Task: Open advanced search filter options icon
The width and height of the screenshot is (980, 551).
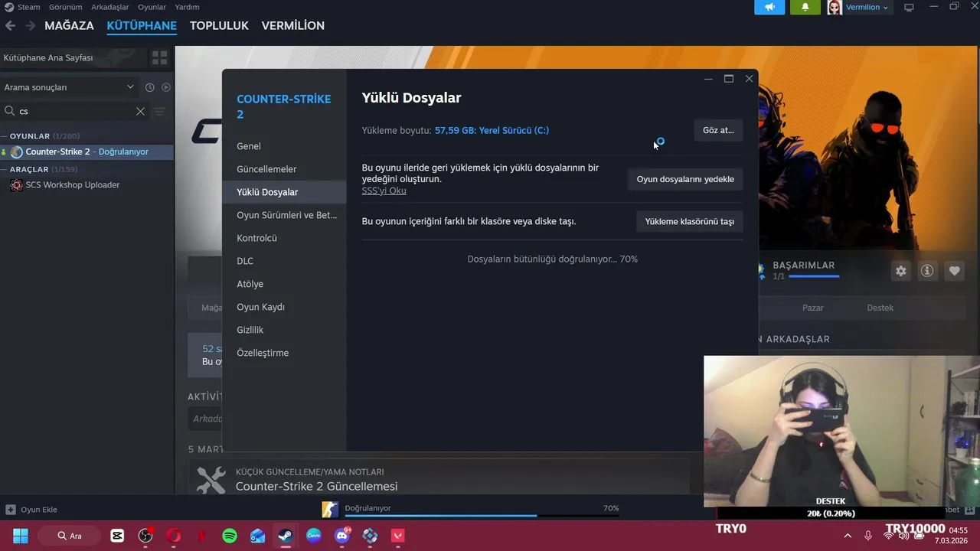Action: (159, 111)
